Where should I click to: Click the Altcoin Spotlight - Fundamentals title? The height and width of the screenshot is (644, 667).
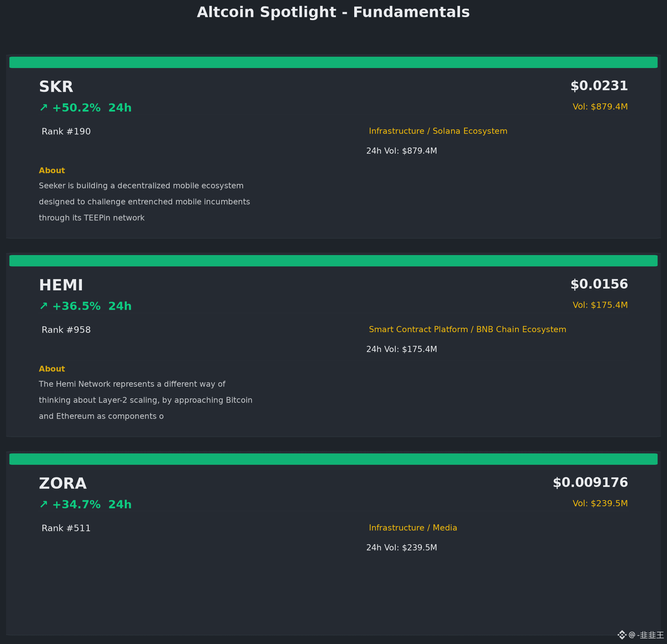click(333, 12)
